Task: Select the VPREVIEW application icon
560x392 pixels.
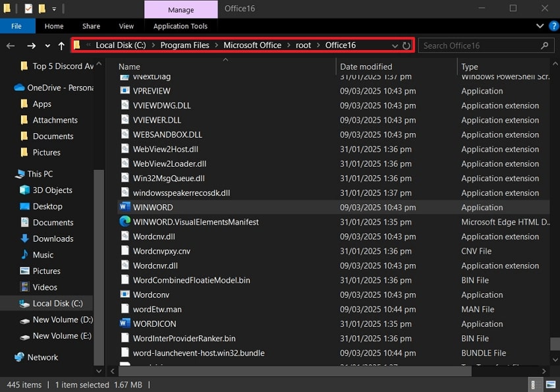Action: (x=125, y=91)
